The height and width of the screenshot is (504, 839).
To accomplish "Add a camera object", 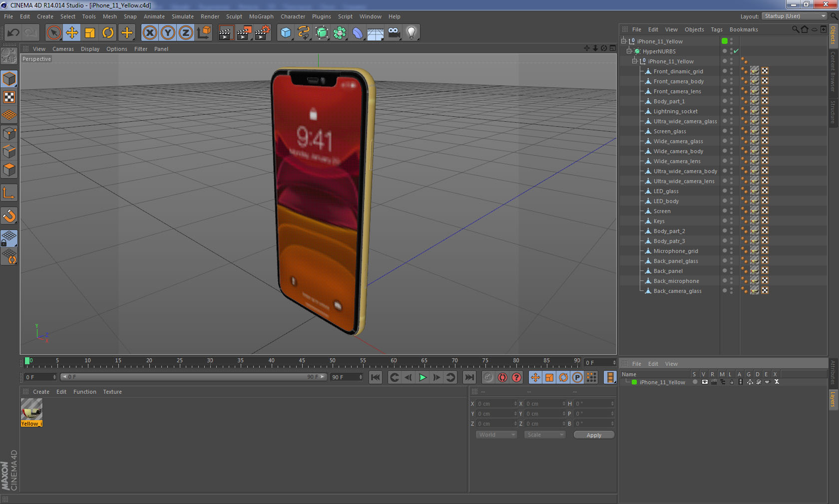I will click(394, 33).
